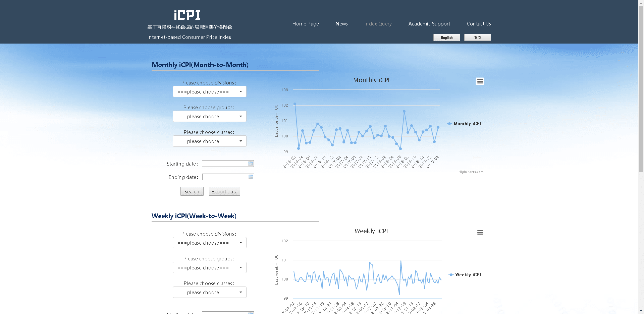Open the divisions dropdown under Monthly iCPI
Screen dimensions: 644x314
coord(209,91)
